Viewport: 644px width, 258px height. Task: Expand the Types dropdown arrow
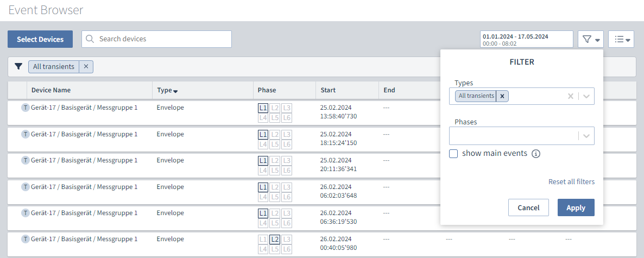pyautogui.click(x=586, y=96)
